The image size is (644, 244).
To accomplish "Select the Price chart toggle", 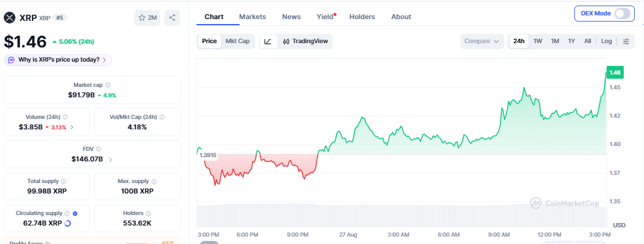I will tap(210, 41).
